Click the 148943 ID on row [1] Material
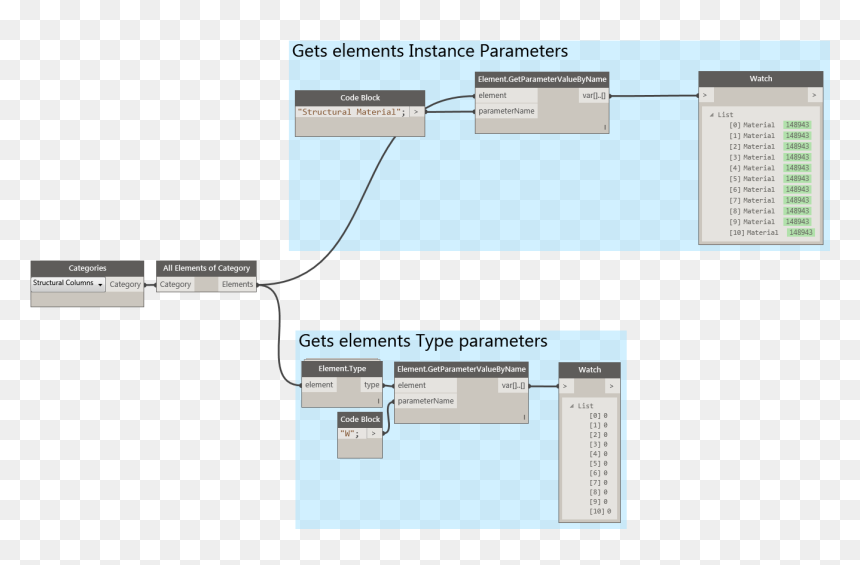 797,135
